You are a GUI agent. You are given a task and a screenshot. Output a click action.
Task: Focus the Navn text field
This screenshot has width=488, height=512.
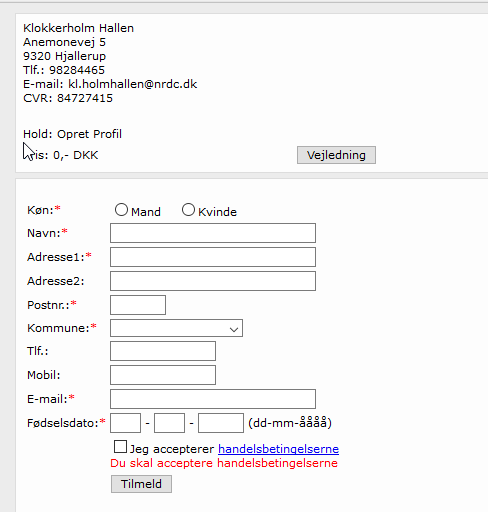(x=213, y=233)
